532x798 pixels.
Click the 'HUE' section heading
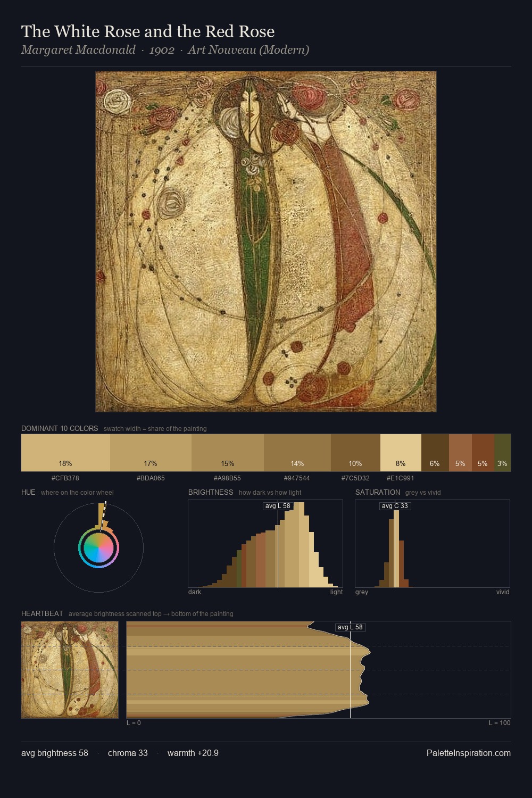[28, 492]
